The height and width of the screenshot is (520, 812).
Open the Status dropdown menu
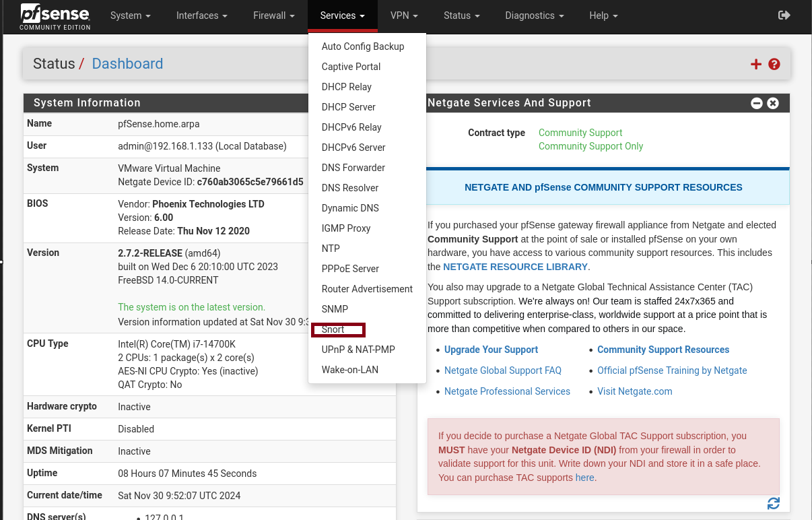pos(462,15)
